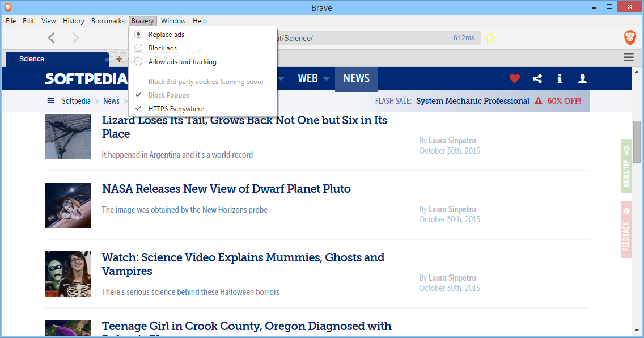The width and height of the screenshot is (644, 338).
Task: Click the Softpedia breadcrumb link
Action: click(76, 101)
